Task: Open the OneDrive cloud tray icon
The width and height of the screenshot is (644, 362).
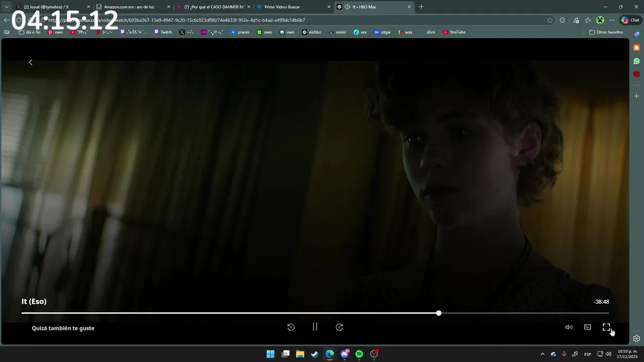Action: [x=553, y=354]
